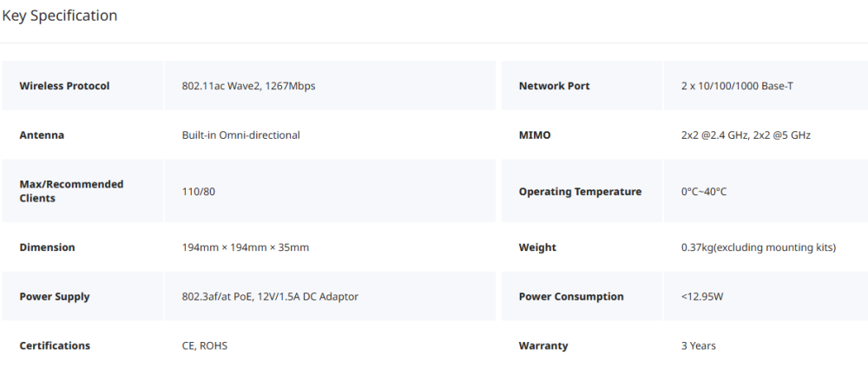Click the 802.11ac Wave2, 1267Mbps value
Screen dimensions: 868x375
(x=248, y=86)
